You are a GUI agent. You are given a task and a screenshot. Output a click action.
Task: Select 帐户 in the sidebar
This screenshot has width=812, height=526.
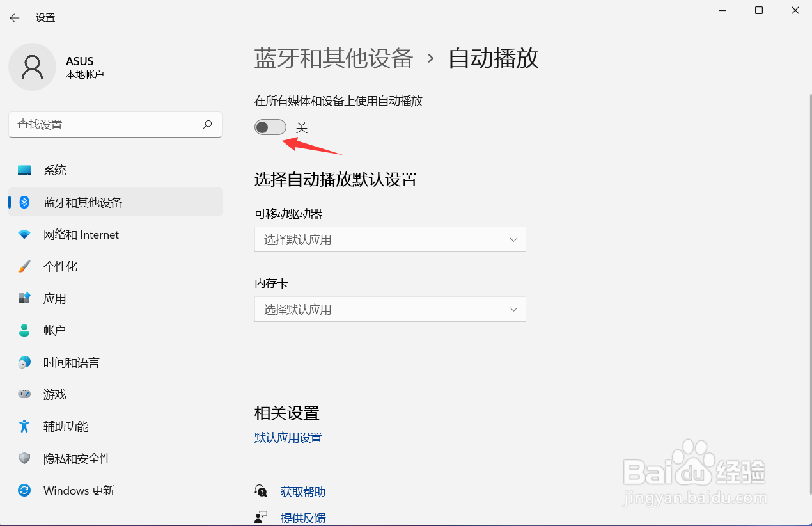click(54, 330)
